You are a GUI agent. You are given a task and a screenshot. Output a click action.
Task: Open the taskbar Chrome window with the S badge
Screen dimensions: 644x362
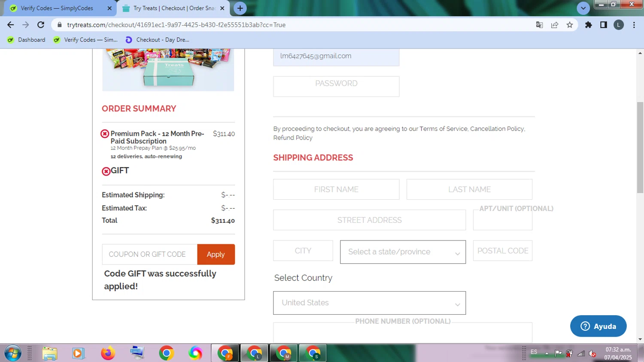pos(313,353)
